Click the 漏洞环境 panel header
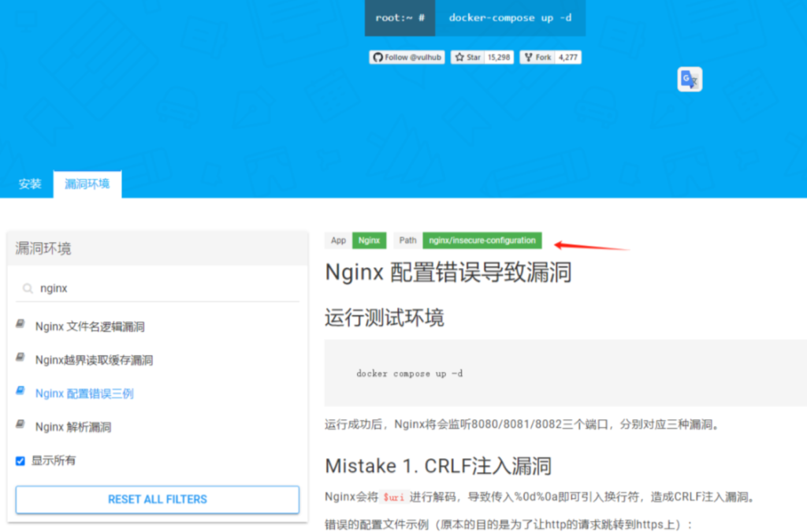The image size is (807, 532). tap(158, 249)
